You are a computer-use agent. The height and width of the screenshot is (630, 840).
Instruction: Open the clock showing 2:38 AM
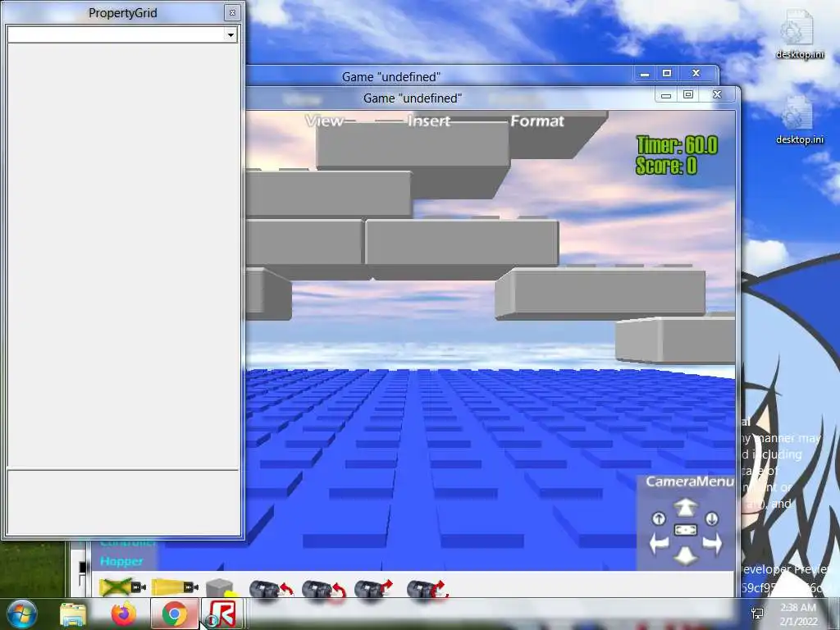pos(798,614)
